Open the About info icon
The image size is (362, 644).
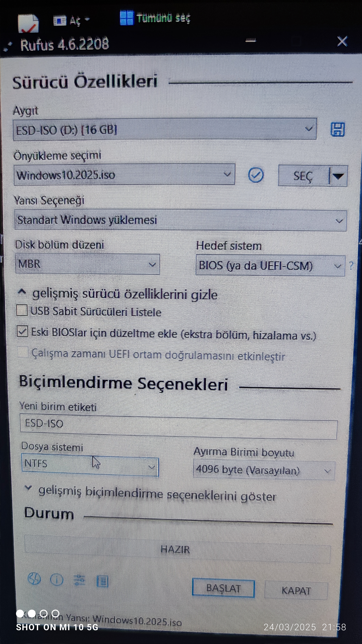(x=57, y=579)
